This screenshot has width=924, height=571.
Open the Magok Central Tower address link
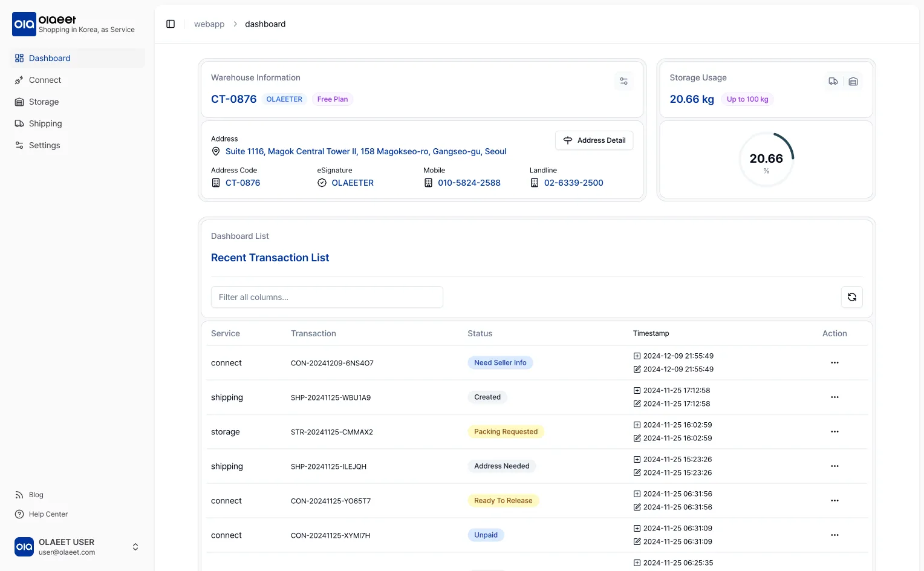point(365,151)
